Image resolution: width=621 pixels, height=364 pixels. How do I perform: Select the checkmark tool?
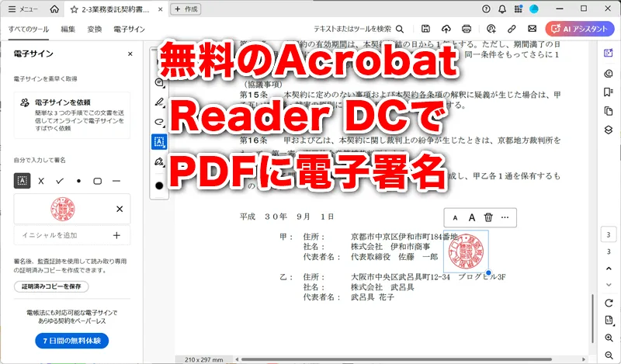click(60, 181)
